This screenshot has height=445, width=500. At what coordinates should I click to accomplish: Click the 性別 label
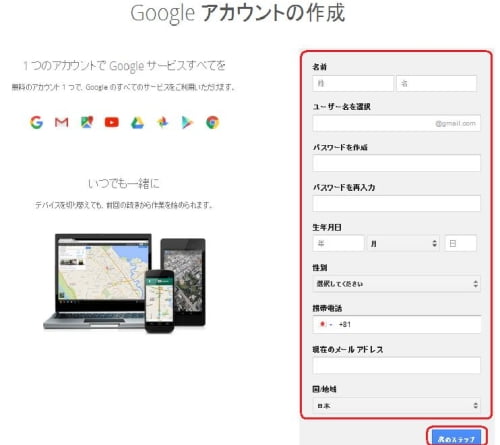(x=319, y=268)
